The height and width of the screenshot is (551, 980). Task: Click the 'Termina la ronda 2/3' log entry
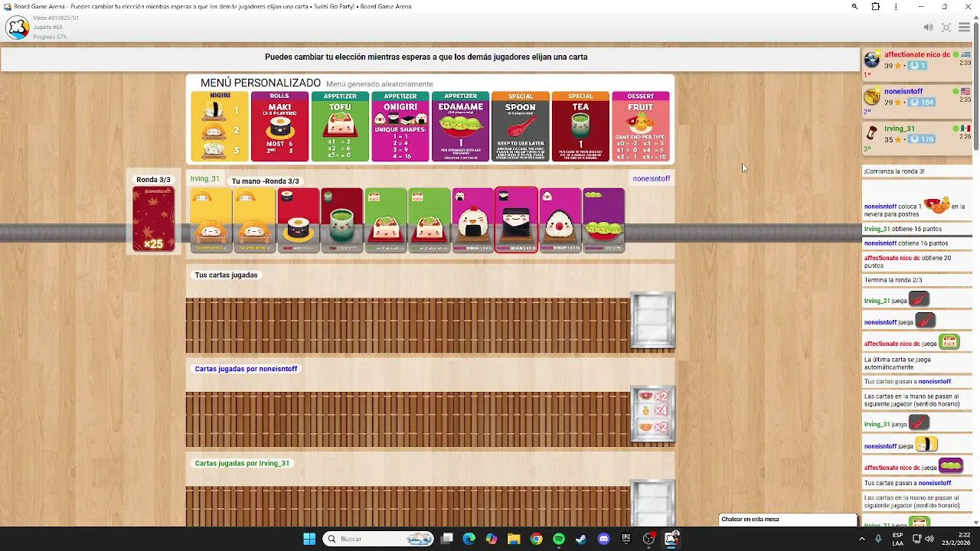click(x=893, y=280)
